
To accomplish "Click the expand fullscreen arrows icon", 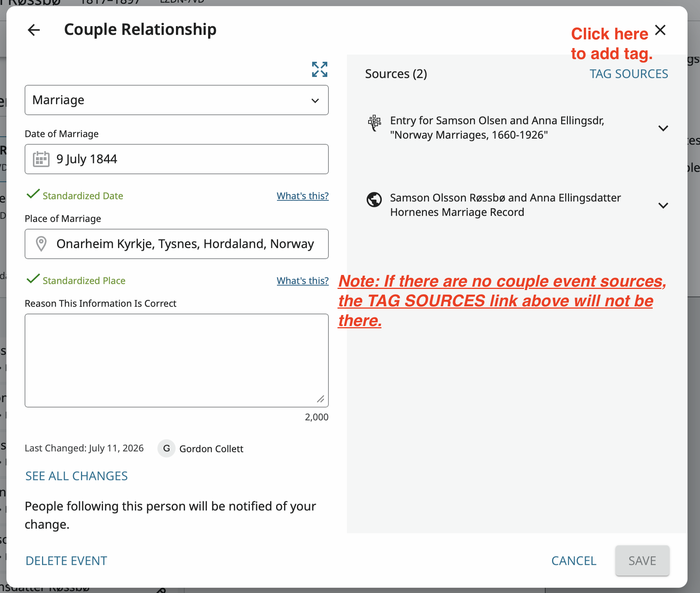I will [x=320, y=69].
